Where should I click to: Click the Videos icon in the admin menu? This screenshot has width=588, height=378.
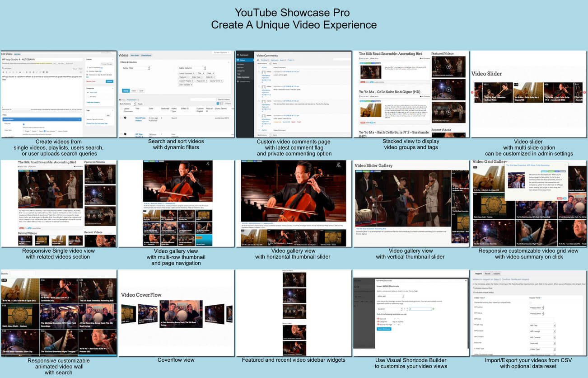pyautogui.click(x=238, y=60)
